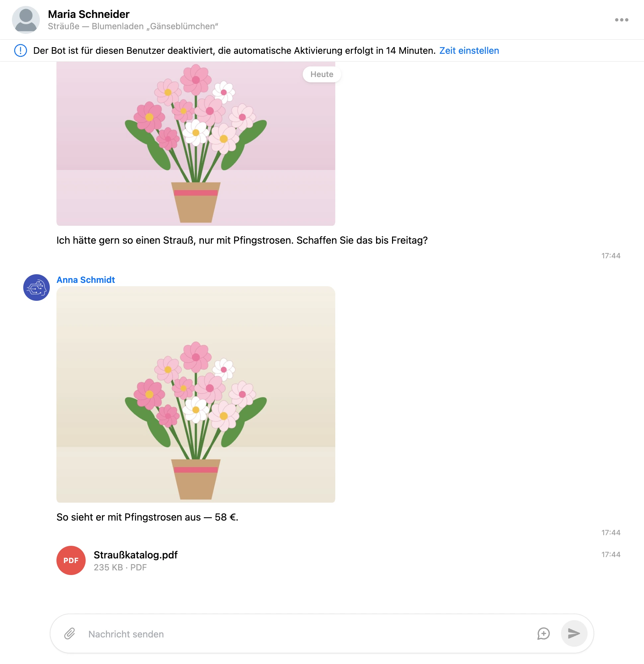Open the three-dot more options menu
The height and width of the screenshot is (664, 644).
tap(621, 20)
